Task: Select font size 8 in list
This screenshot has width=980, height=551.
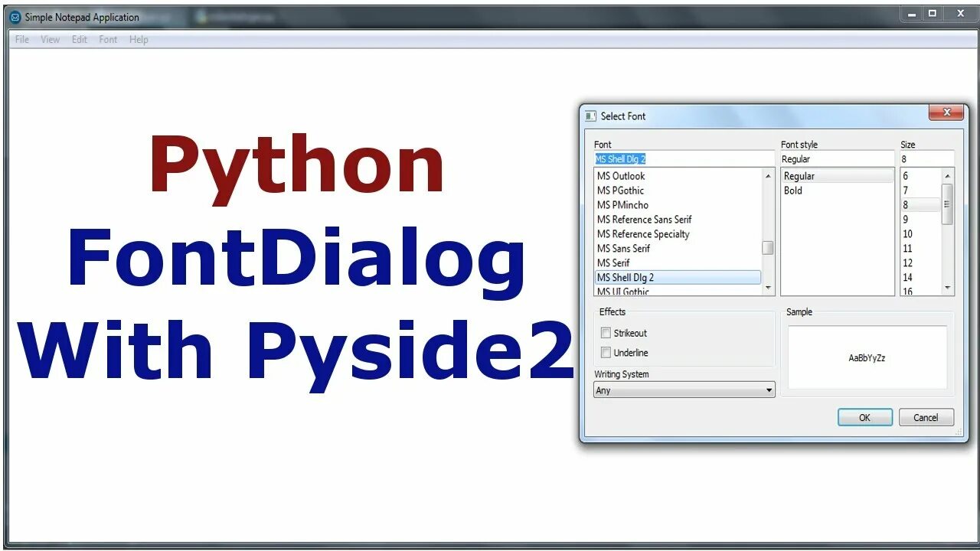Action: coord(920,205)
